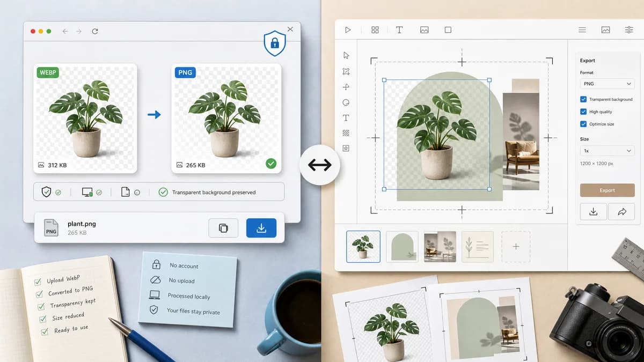
Task: Click the forward arrow in converter window
Action: pyautogui.click(x=79, y=32)
